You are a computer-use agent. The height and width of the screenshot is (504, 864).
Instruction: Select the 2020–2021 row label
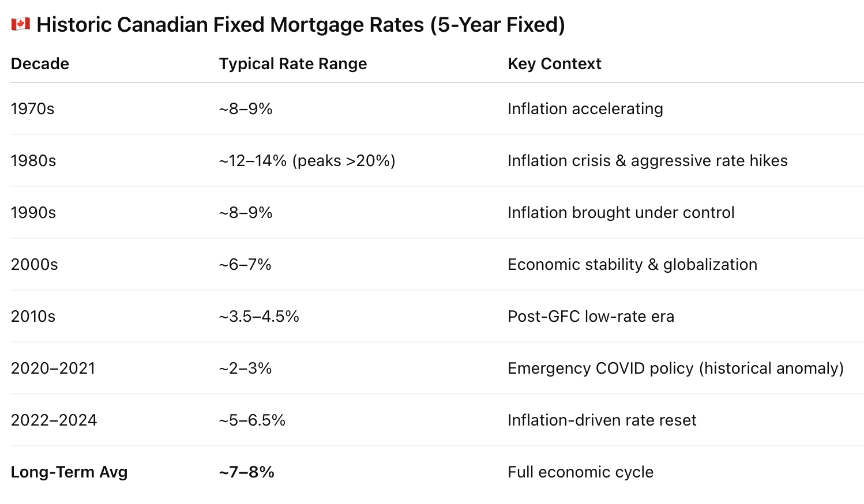pyautogui.click(x=53, y=368)
